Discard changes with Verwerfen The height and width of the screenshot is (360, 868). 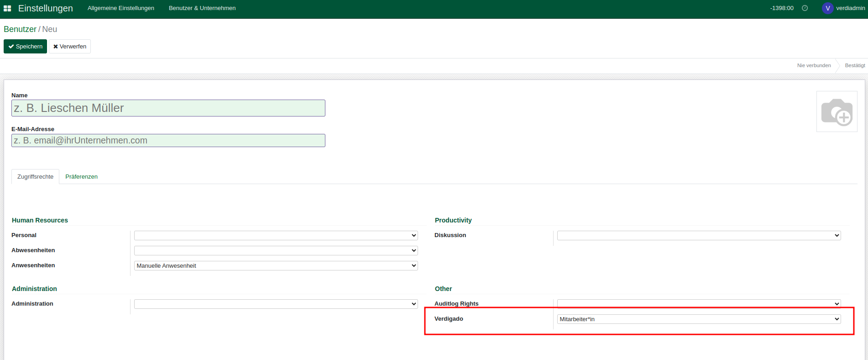click(x=70, y=47)
